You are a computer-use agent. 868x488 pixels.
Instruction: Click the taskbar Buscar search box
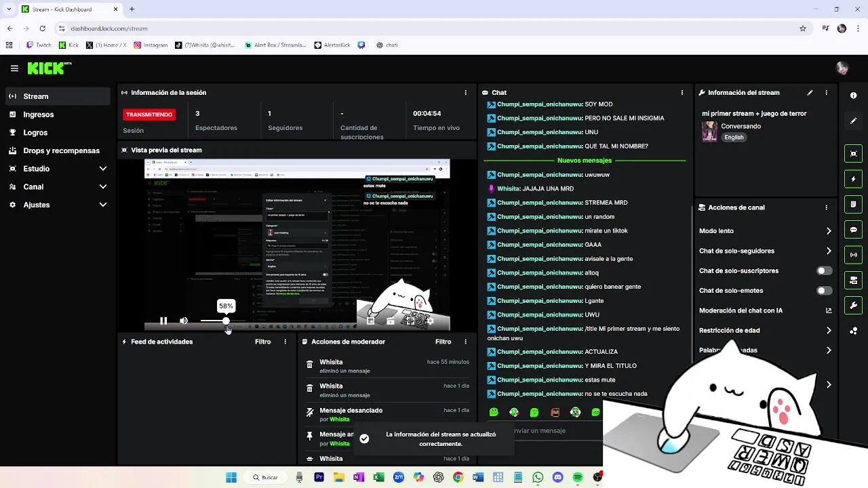click(266, 477)
